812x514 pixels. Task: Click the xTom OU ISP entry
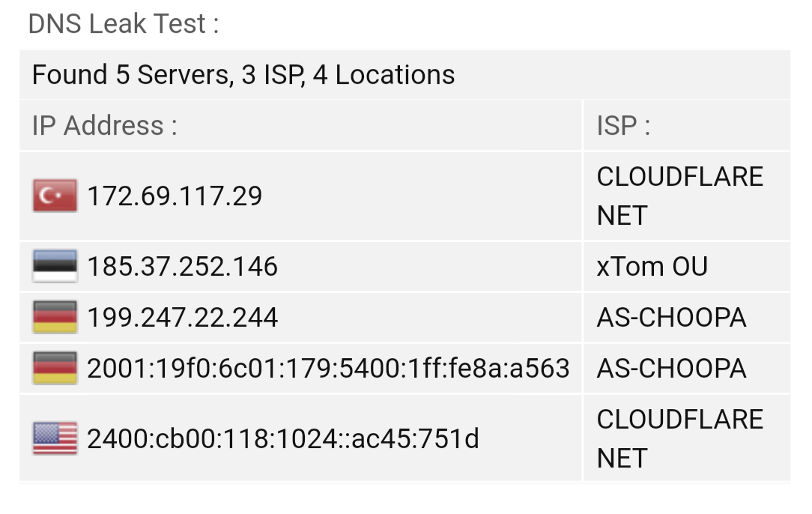tap(652, 267)
